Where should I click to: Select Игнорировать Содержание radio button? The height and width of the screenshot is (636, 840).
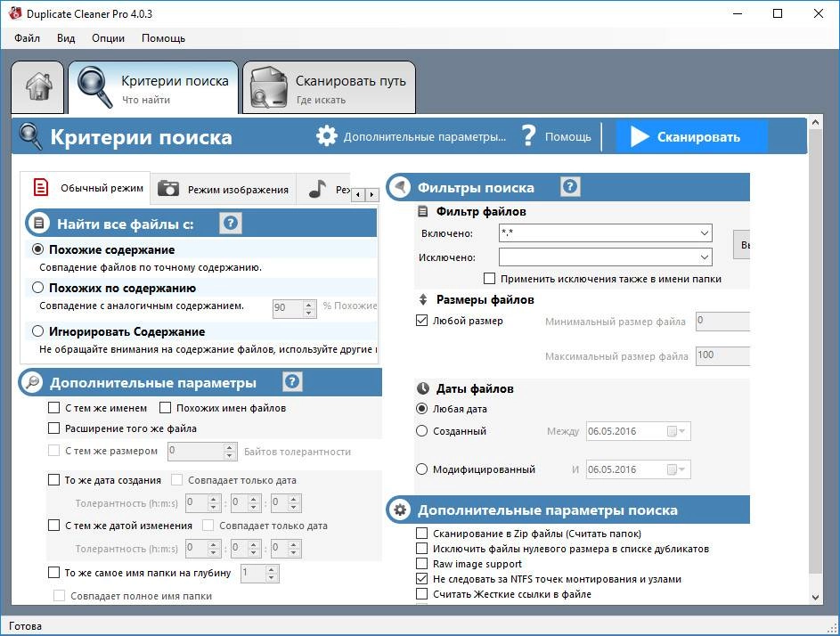37,331
